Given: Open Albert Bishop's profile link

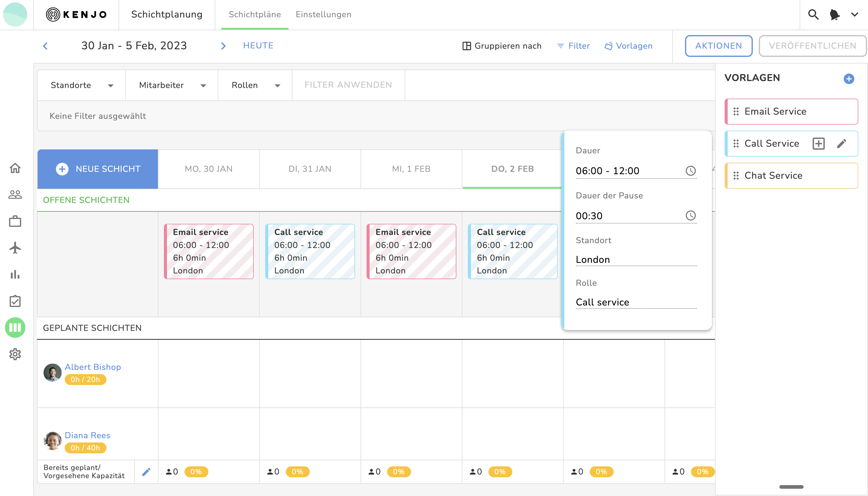Looking at the screenshot, I should click(93, 367).
